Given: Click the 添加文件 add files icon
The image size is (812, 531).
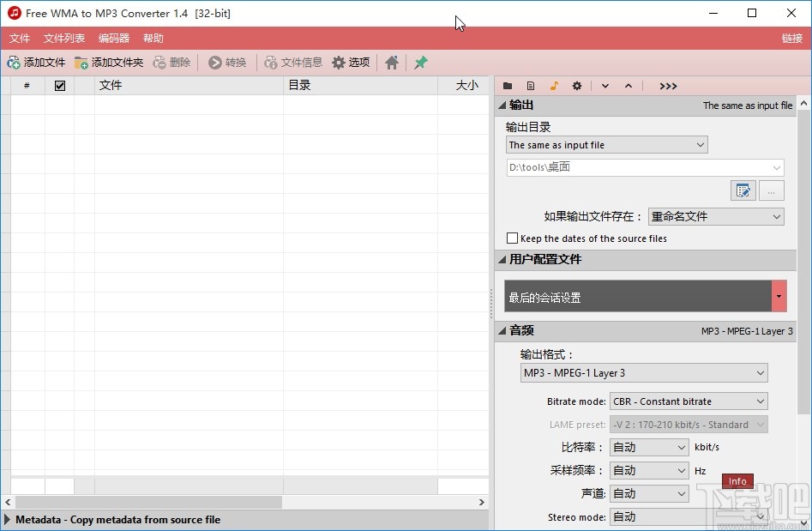Looking at the screenshot, I should [15, 62].
